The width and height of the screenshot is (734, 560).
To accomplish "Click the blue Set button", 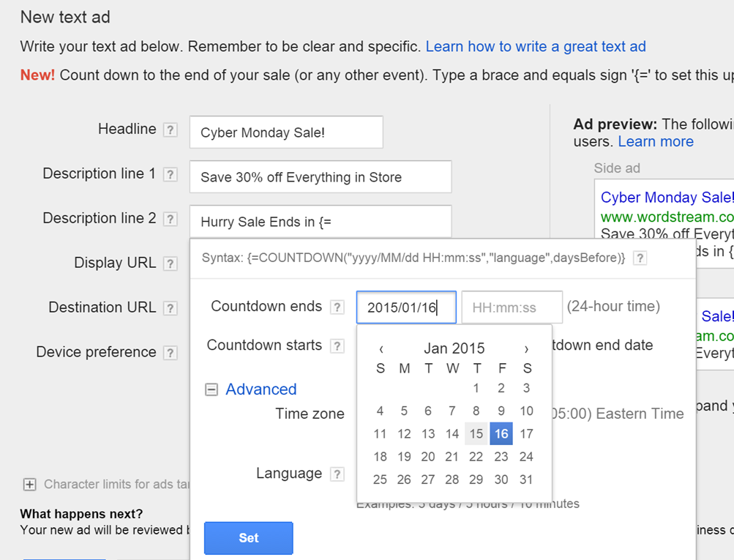I will 249,538.
